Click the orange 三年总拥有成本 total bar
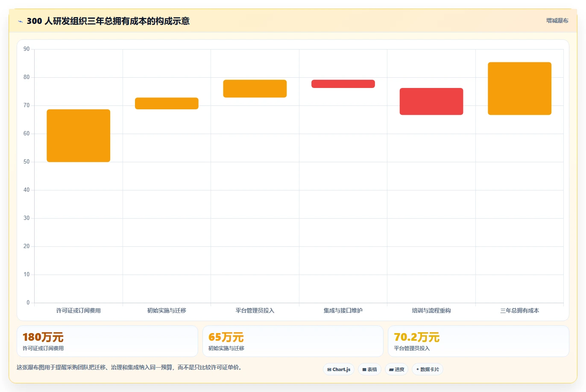Viewport: 586px width, 392px height. [520, 88]
